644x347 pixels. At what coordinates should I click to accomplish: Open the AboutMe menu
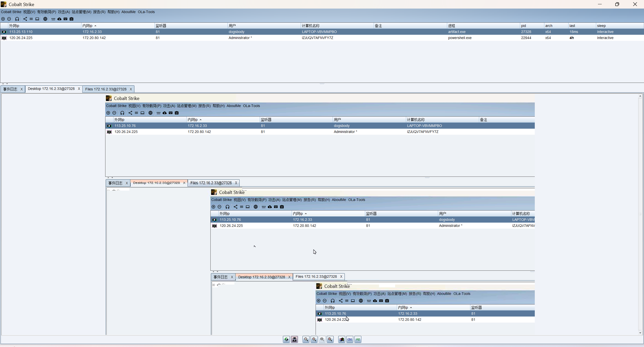point(128,12)
